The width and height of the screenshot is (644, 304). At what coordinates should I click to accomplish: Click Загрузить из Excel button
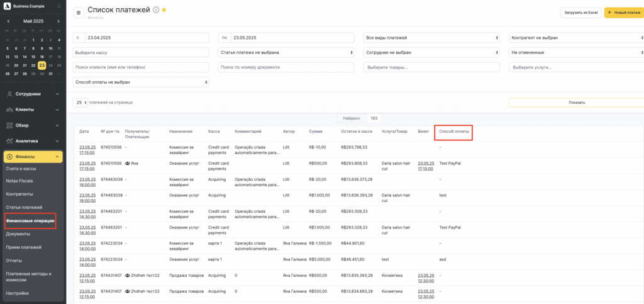[x=580, y=13]
